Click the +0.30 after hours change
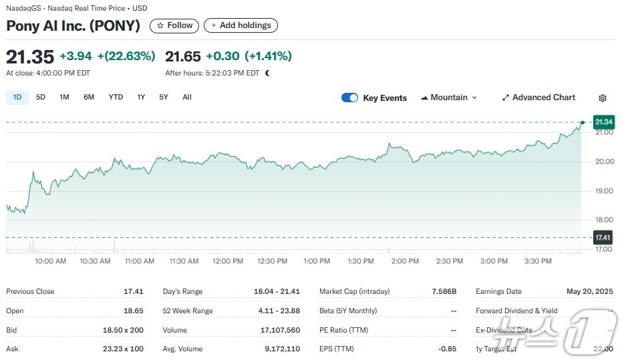Screen dimensions: 626x364 222,56
